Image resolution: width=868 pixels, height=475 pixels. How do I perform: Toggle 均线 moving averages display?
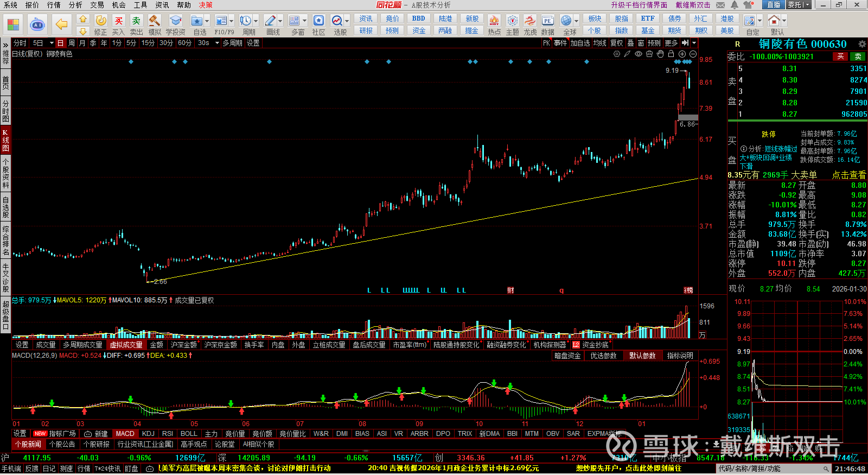click(599, 43)
